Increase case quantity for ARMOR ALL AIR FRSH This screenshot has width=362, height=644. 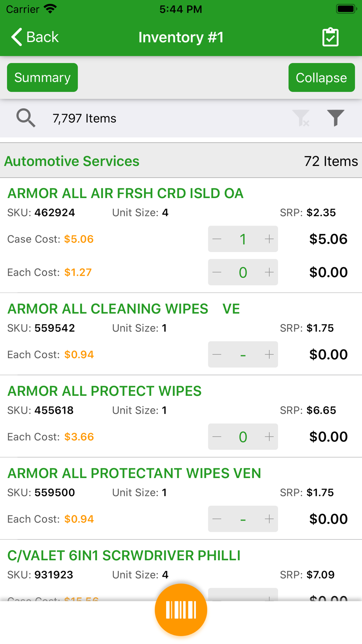(269, 239)
